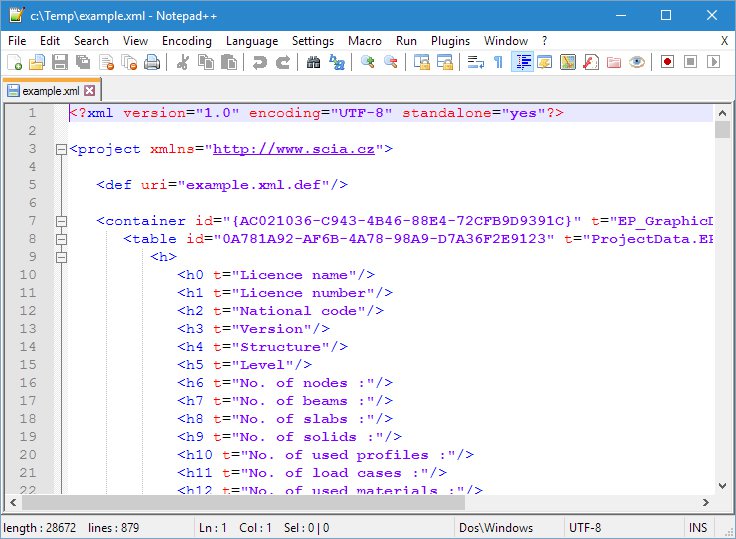
Task: Close the current file via toolbar
Action: 107,62
